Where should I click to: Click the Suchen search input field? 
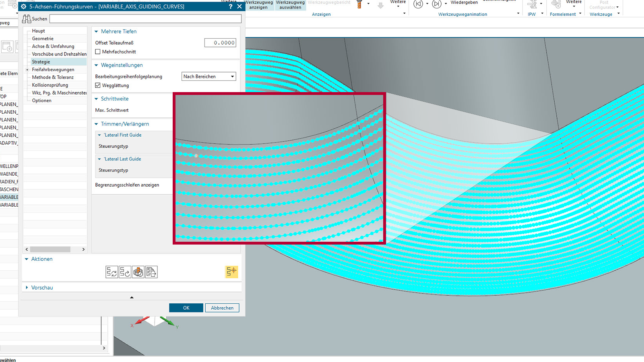click(146, 19)
